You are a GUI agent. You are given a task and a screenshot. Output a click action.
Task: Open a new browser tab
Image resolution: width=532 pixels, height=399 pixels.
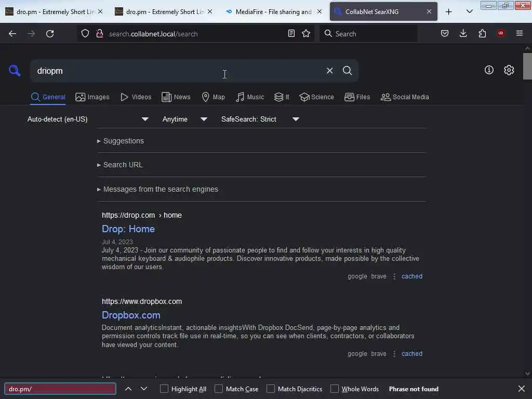click(x=448, y=12)
